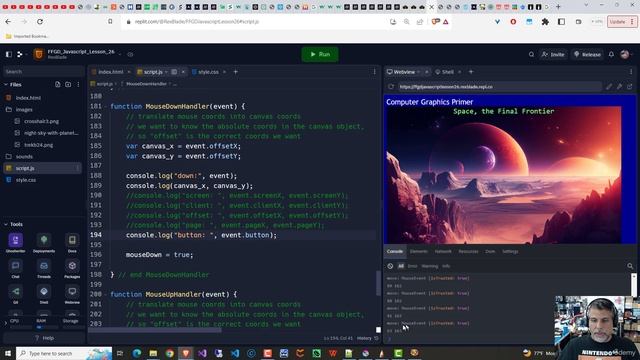This screenshot has width=640, height=360.
Task: Open Docs tool
Action: (72, 242)
